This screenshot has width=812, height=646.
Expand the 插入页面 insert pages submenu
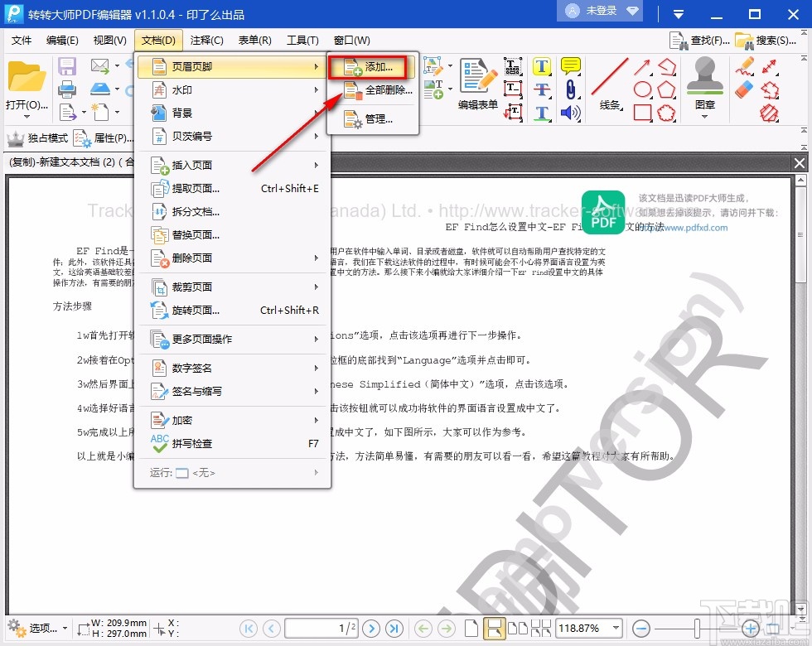pos(232,165)
